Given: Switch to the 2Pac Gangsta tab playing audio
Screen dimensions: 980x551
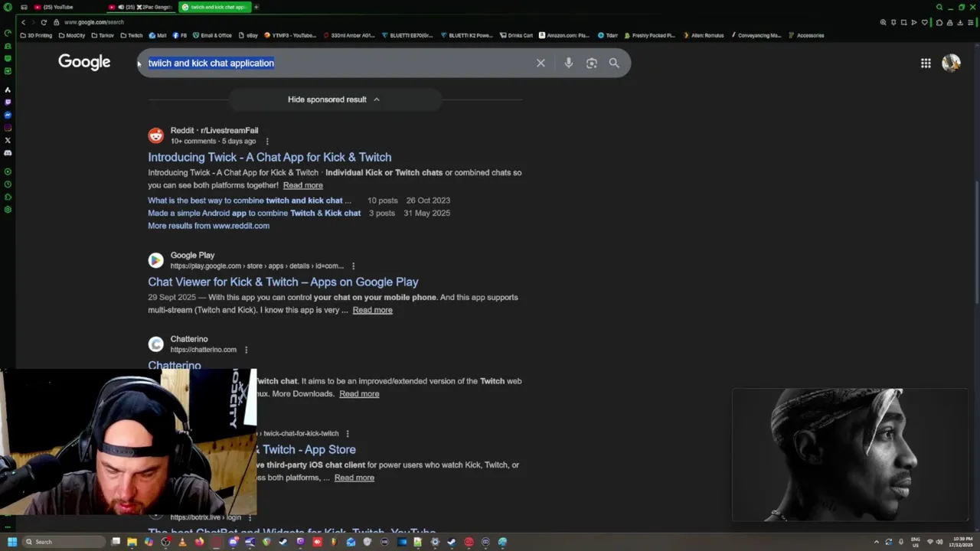Looking at the screenshot, I should 142,7.
